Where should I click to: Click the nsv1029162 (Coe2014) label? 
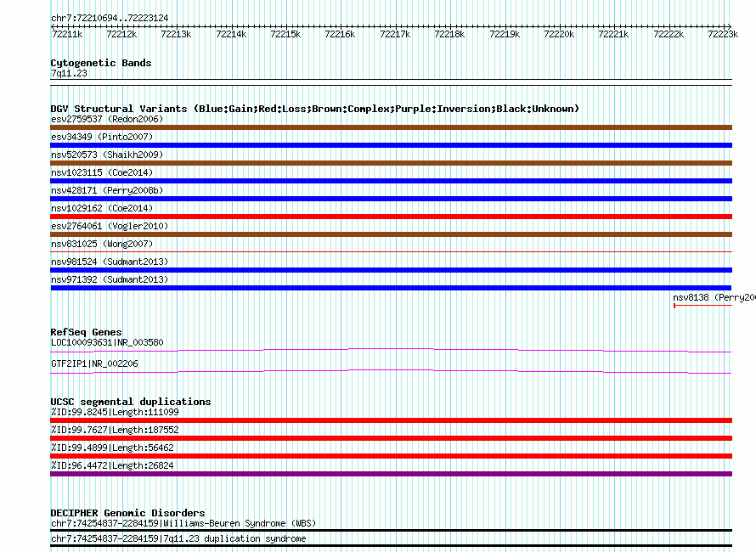pos(102,208)
